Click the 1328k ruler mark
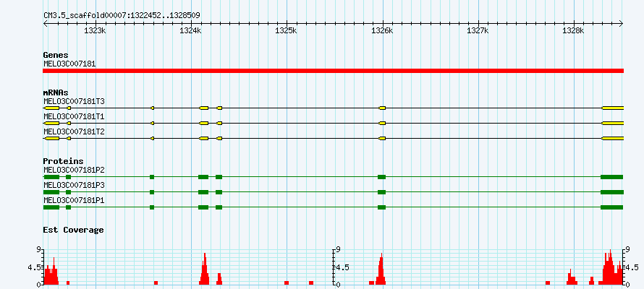This screenshot has width=644, height=289. coord(574,31)
